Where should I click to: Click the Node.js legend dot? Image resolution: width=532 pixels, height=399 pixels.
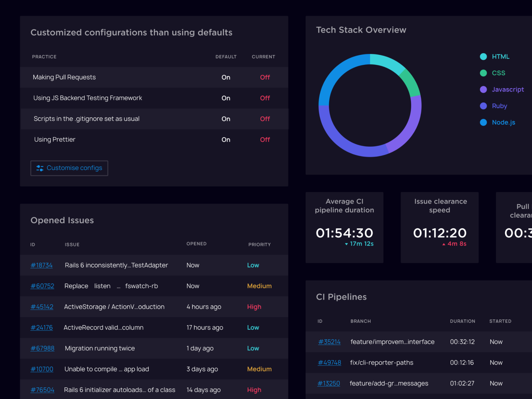pyautogui.click(x=483, y=122)
